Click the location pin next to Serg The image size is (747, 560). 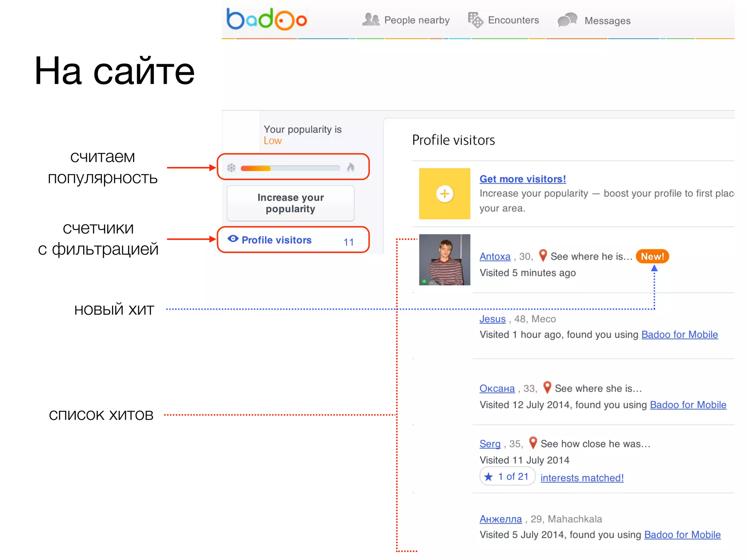click(533, 443)
